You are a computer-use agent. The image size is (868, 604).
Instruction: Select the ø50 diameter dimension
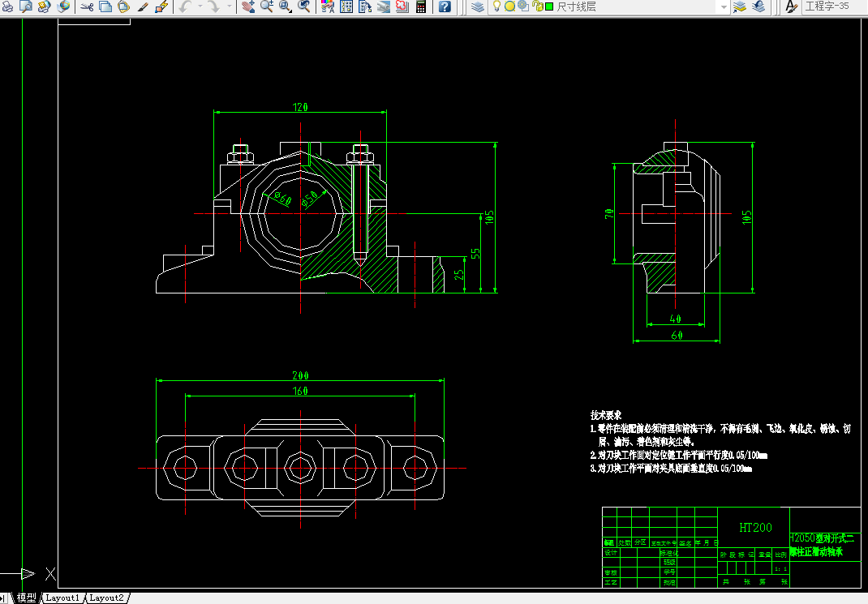[309, 199]
